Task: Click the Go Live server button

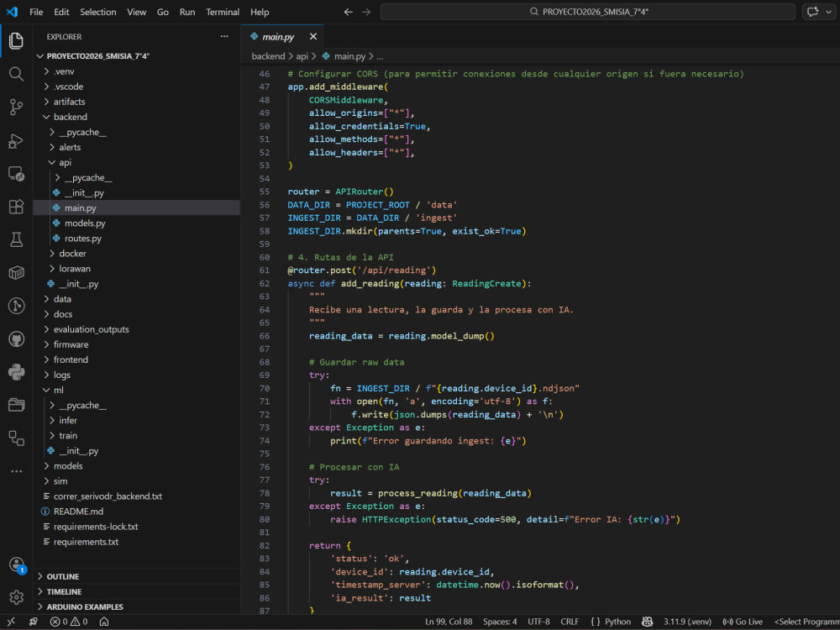Action: 743,622
